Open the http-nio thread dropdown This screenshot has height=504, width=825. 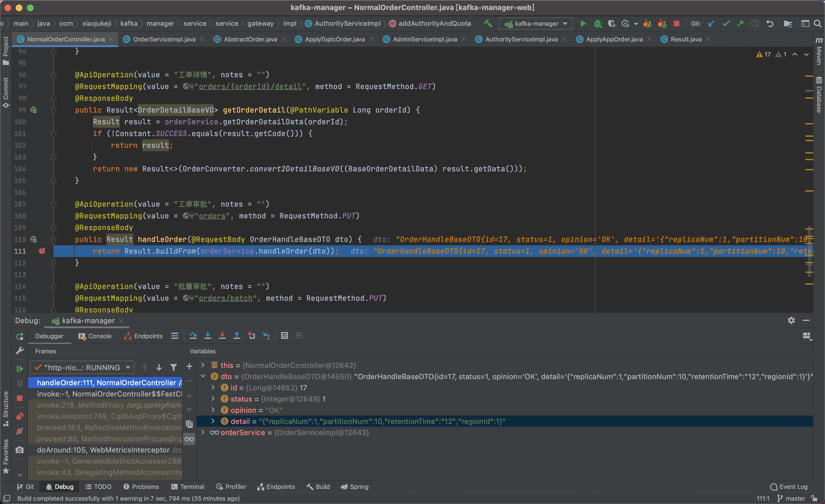click(x=82, y=367)
